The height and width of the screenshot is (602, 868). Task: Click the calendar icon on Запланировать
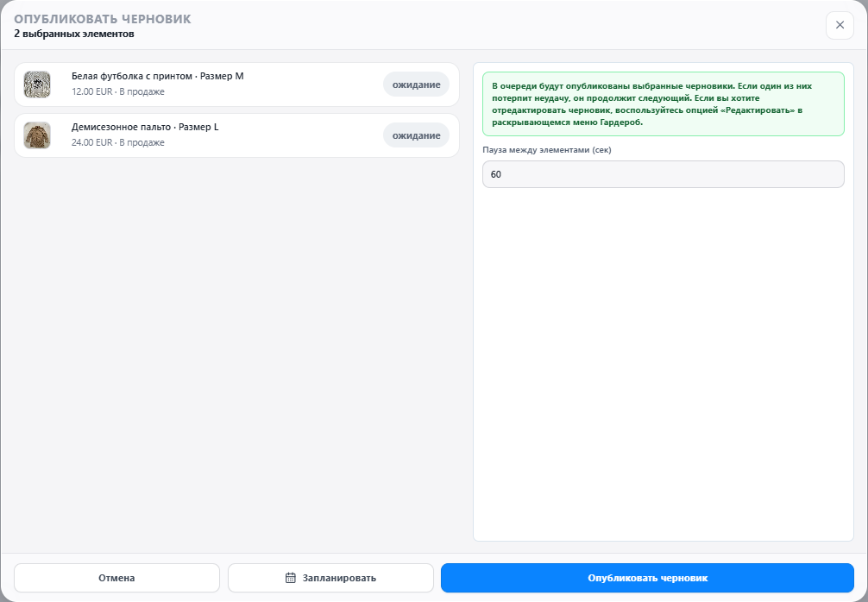[291, 578]
